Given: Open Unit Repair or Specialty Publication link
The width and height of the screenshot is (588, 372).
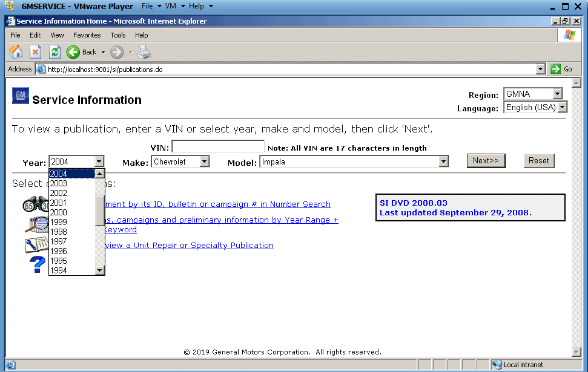Looking at the screenshot, I should (190, 246).
